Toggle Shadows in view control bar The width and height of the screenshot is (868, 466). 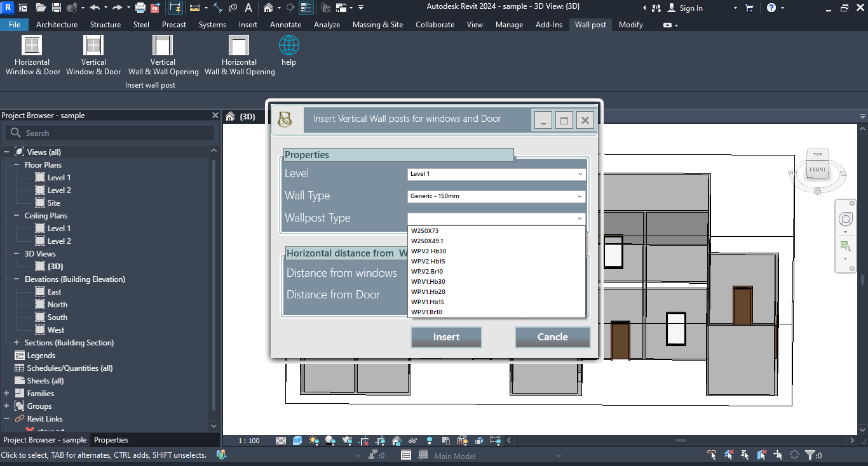point(330,441)
